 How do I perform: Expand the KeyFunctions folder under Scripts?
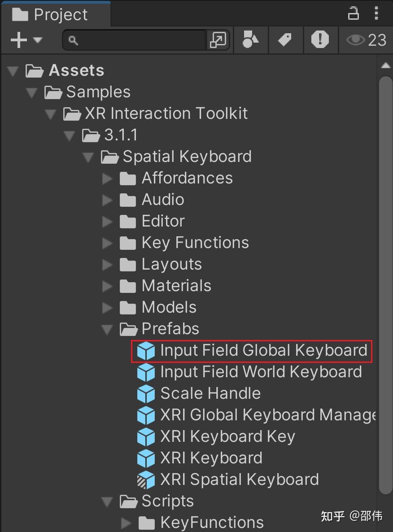127,522
